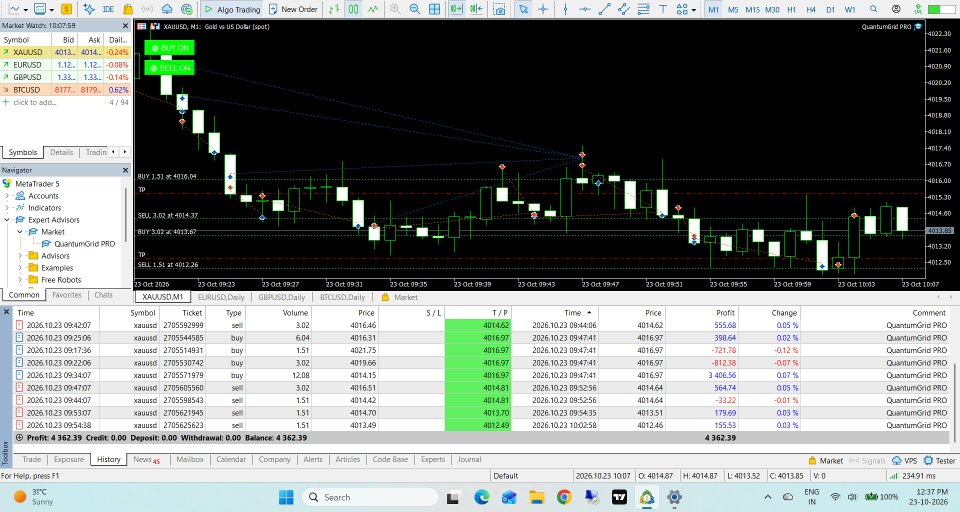Open the Journal tab

469,459
